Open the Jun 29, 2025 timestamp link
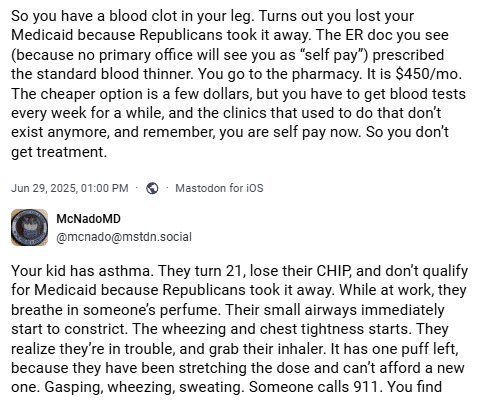This screenshot has width=482, height=400. click(x=70, y=188)
